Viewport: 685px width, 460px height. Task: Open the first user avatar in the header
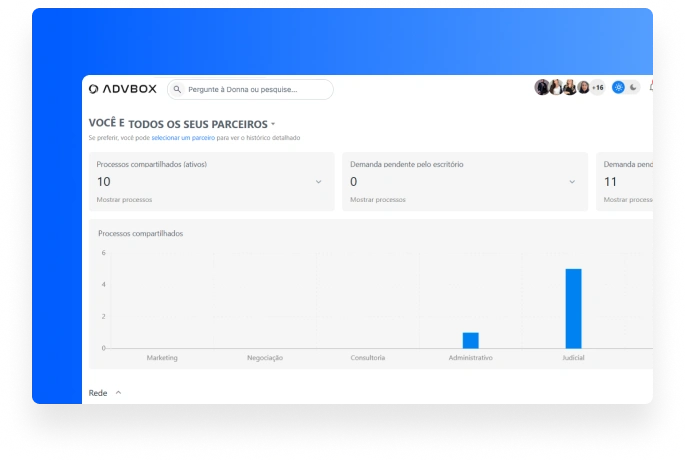point(542,87)
